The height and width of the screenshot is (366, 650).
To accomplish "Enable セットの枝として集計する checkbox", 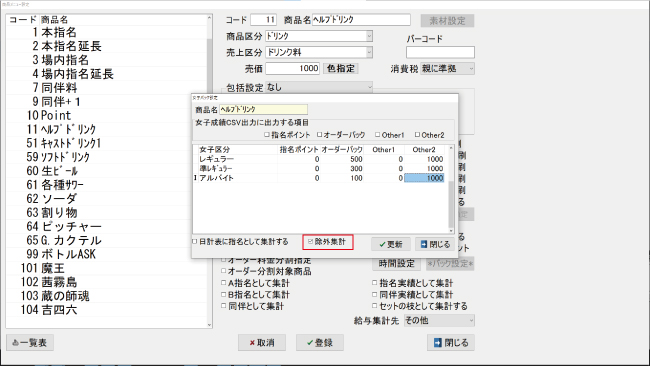I will point(374,306).
